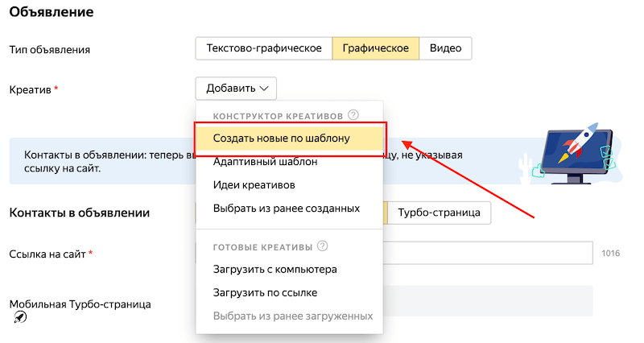Click rocket icon under Мобильная Турбо-страница
This screenshot has height=343, width=644.
[21, 319]
